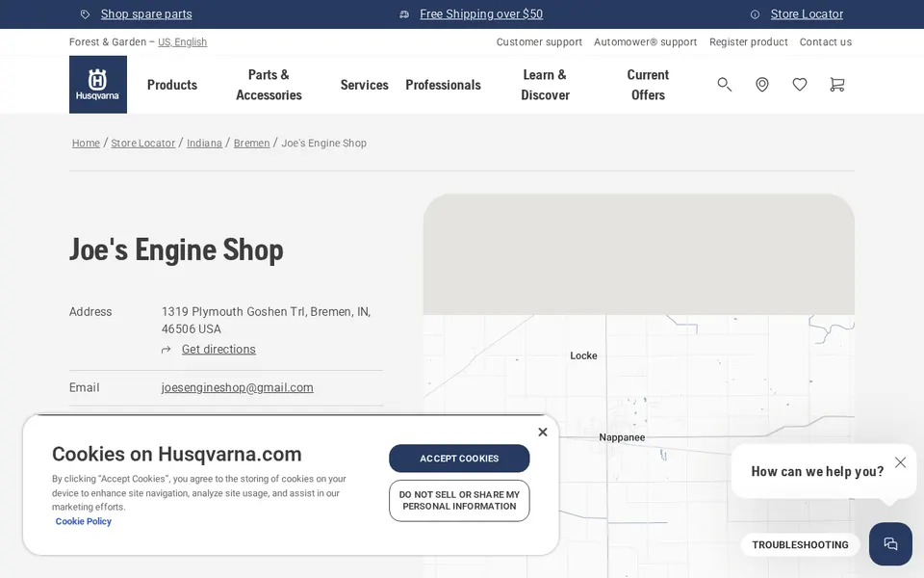Click the tag icon beside Shop spare parts

(86, 14)
